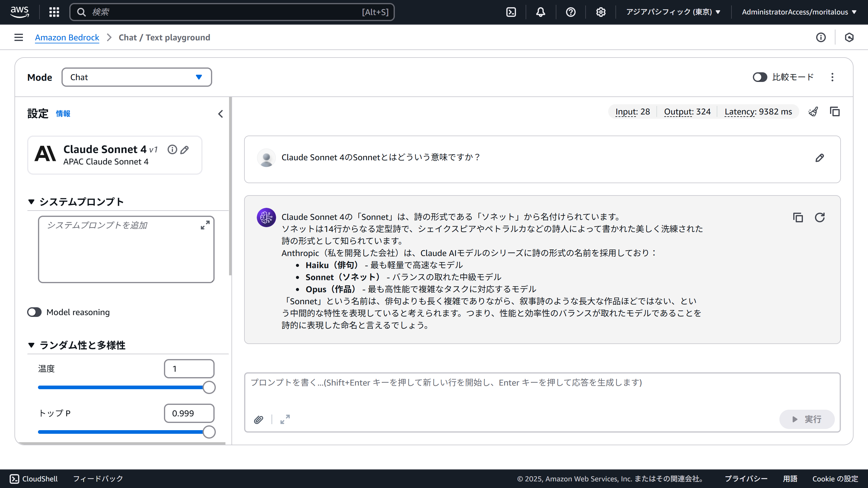Image resolution: width=868 pixels, height=488 pixels.
Task: Click the APAC Claude Sonnet 4 label
Action: [106, 162]
